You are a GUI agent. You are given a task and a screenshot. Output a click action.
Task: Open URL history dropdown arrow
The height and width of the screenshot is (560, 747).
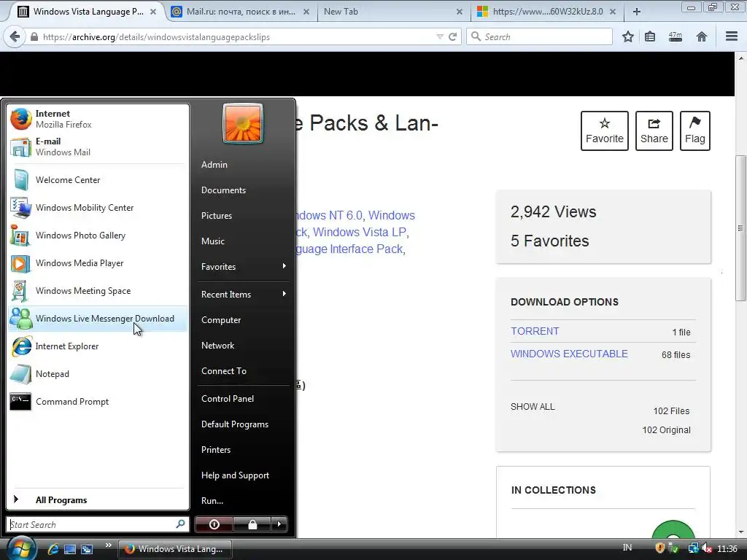440,36
